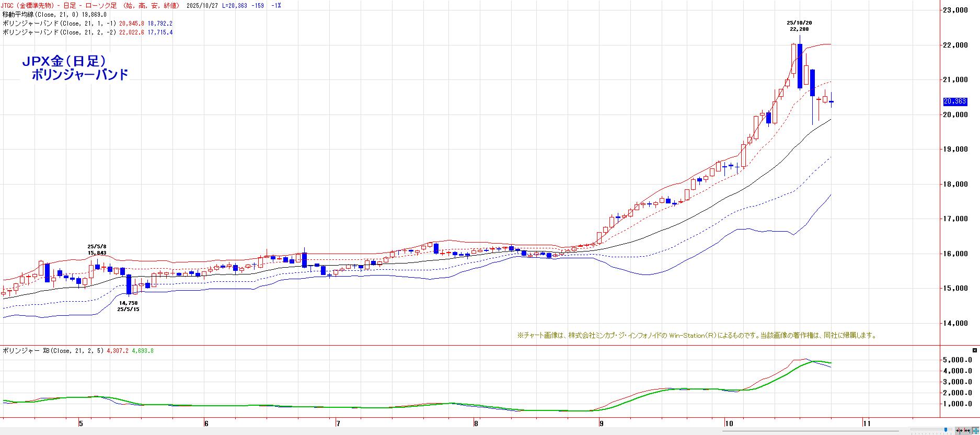Click the narrow bar spacing icon
The height and width of the screenshot is (435, 980).
[x=958, y=430]
